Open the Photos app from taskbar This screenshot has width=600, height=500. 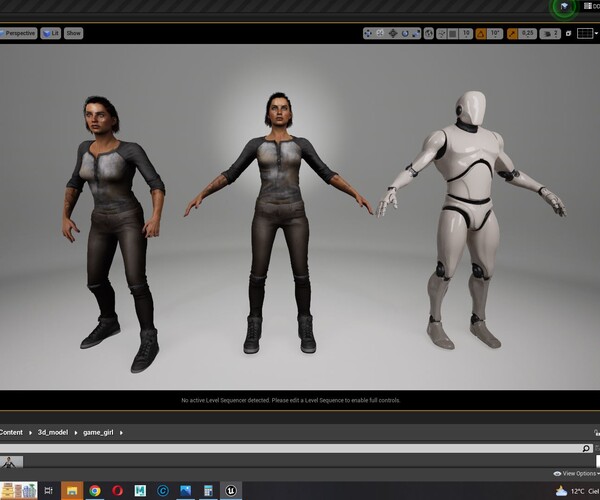[x=186, y=490]
